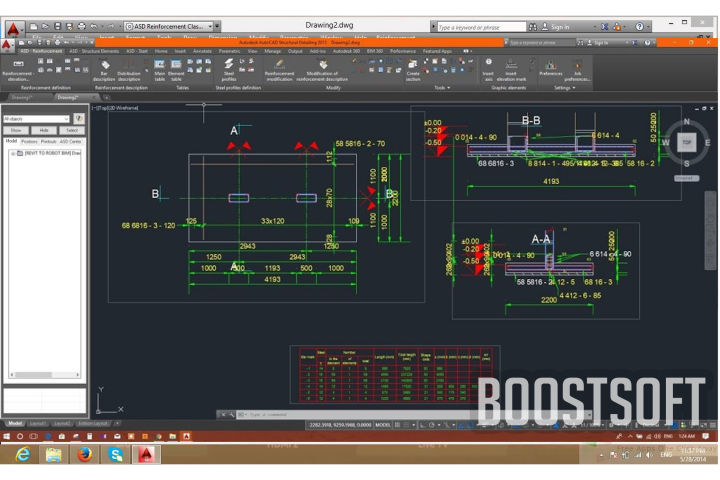
Task: Click the Distribution description tool
Action: point(129,70)
